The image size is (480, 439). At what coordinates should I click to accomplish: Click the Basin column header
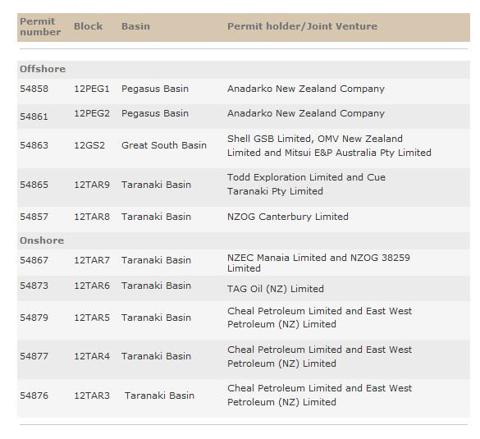[135, 26]
